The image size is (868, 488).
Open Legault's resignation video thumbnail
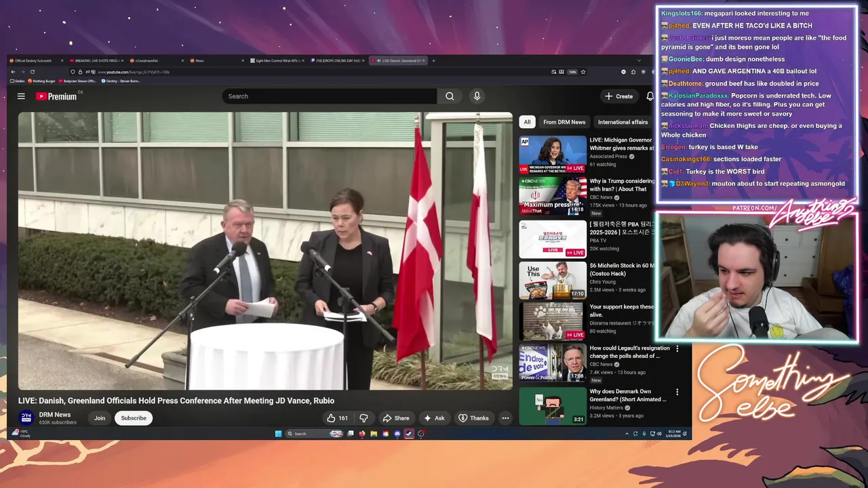click(553, 363)
